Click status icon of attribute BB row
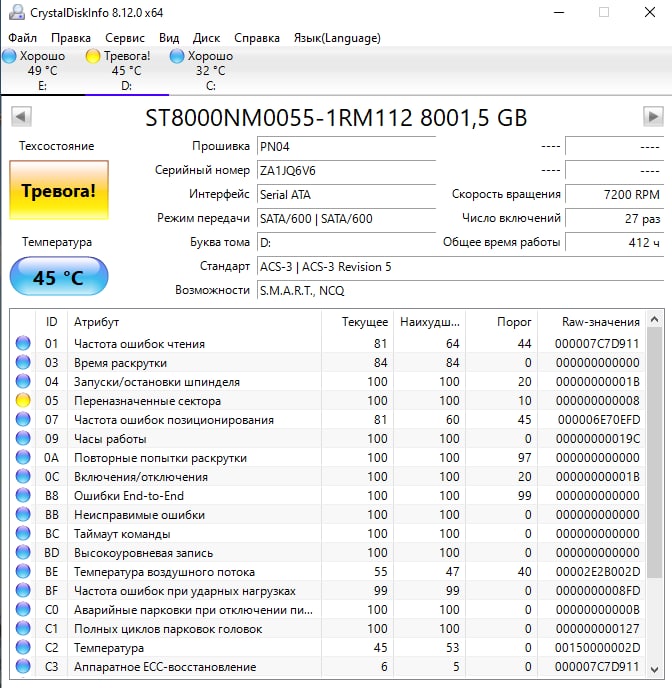The image size is (672, 688). (x=23, y=514)
